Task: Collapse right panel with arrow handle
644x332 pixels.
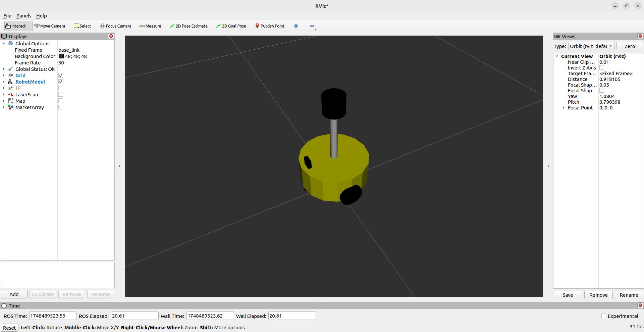Action: point(548,166)
